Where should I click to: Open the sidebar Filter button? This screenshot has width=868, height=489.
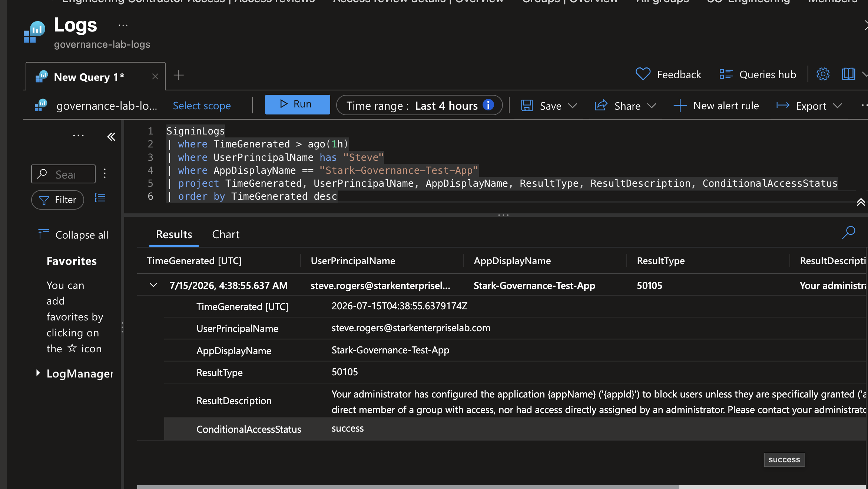(x=58, y=200)
